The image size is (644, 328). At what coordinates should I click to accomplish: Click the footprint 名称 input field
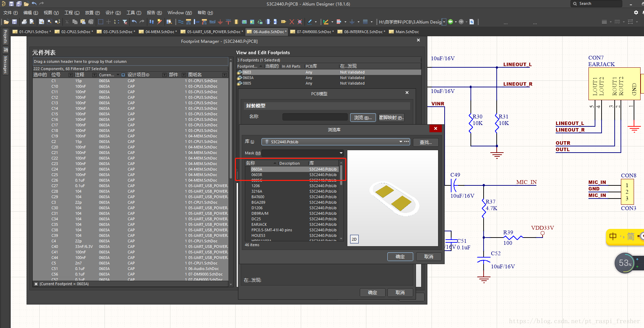(315, 117)
